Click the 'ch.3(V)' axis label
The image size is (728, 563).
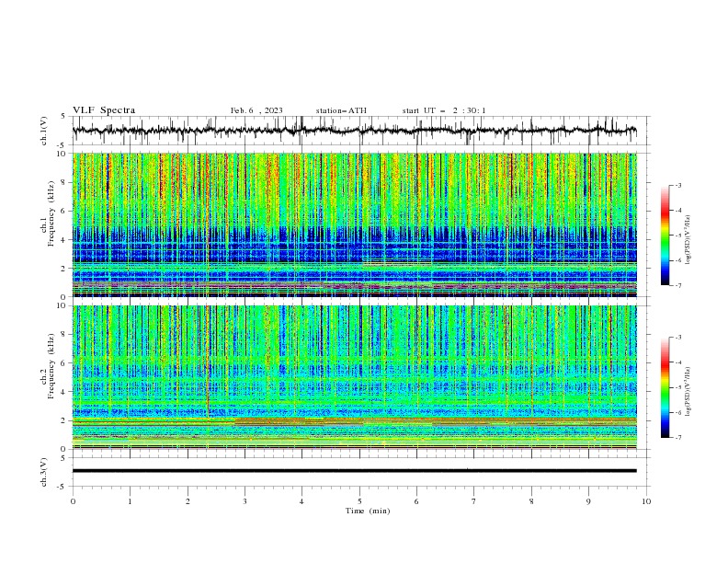(x=44, y=472)
